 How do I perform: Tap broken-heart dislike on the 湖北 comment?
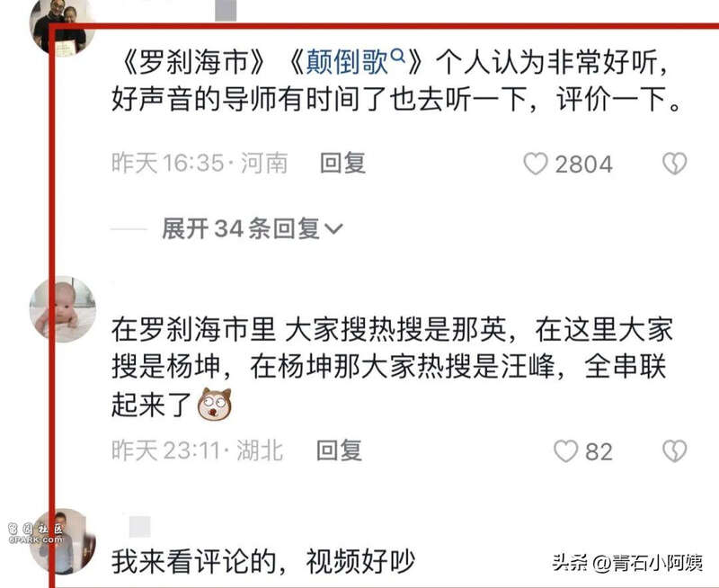point(675,451)
